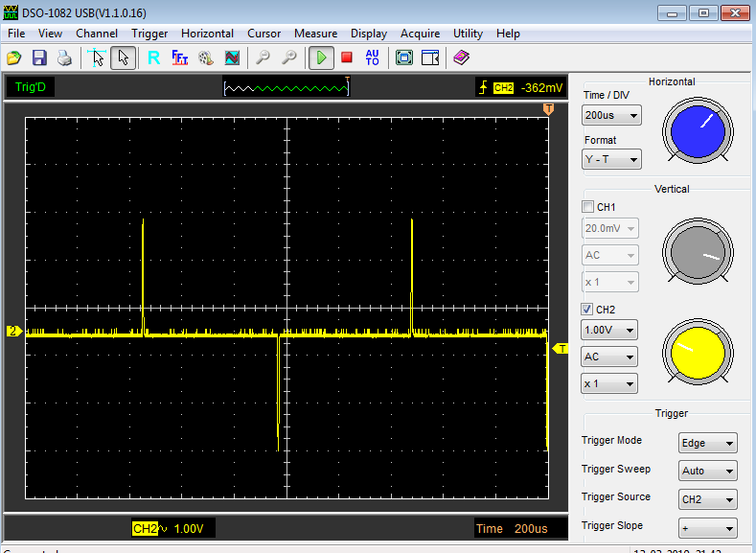This screenshot has width=756, height=553.
Task: Click the rising edge trigger symbol
Action: [x=483, y=87]
